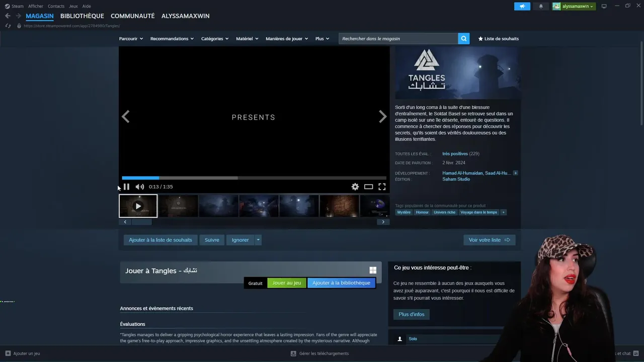The width and height of the screenshot is (644, 362).
Task: Open the notifications bell
Action: click(541, 6)
